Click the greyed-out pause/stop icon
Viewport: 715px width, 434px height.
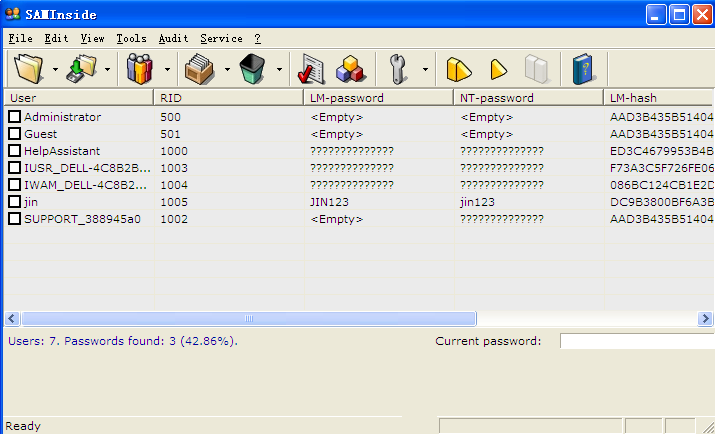tap(536, 69)
